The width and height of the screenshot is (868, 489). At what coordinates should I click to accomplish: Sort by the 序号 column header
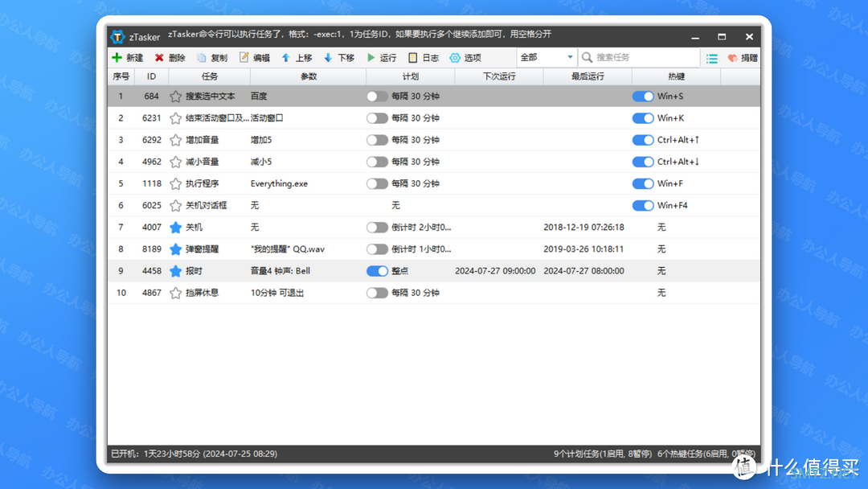[121, 76]
